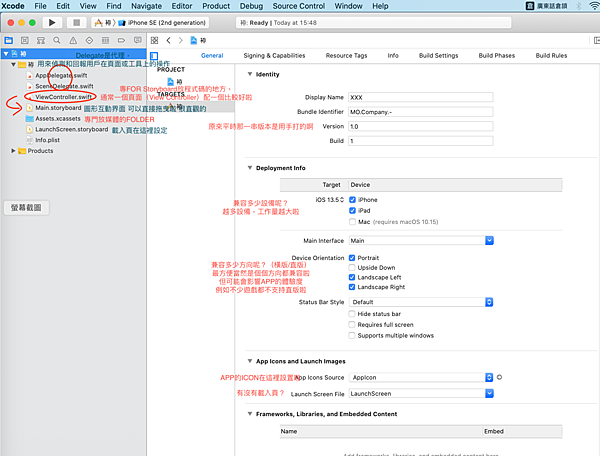Image resolution: width=600 pixels, height=456 pixels.
Task: Click the 螢幕截圖 button
Action: click(26, 208)
